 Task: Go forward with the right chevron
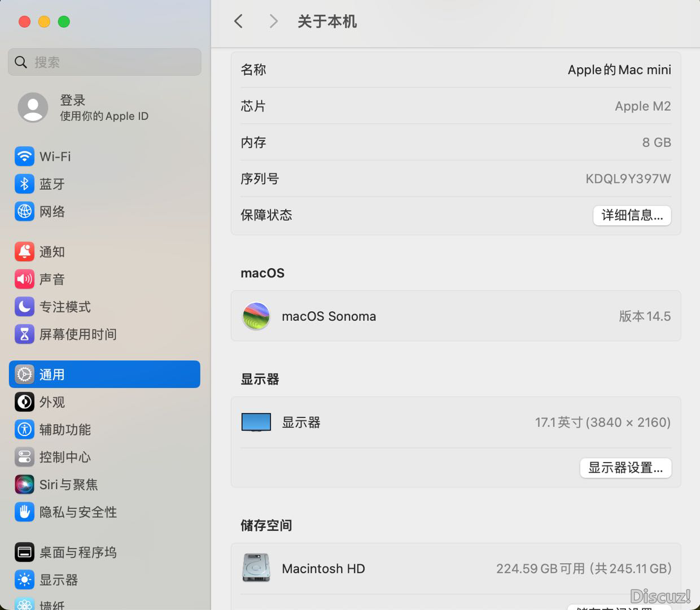tap(274, 21)
